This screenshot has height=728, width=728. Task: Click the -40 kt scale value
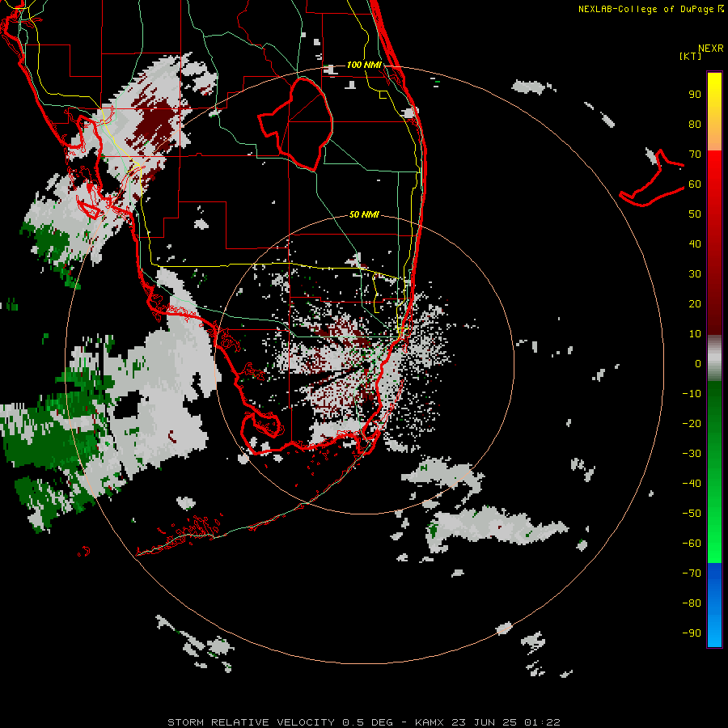coord(692,484)
